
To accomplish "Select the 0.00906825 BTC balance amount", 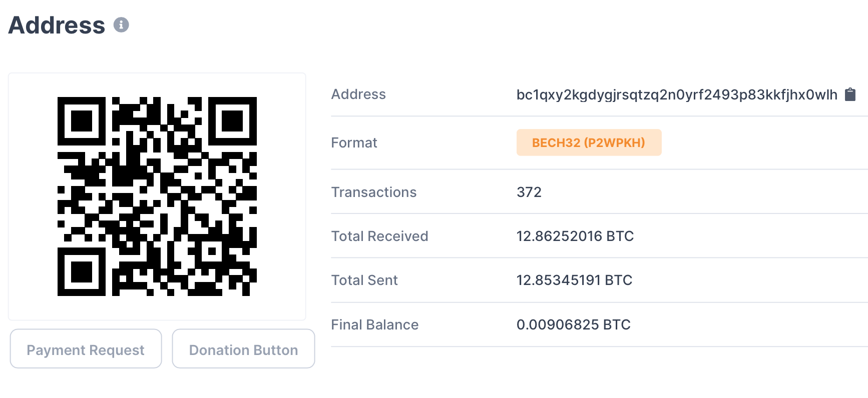I will pos(573,325).
